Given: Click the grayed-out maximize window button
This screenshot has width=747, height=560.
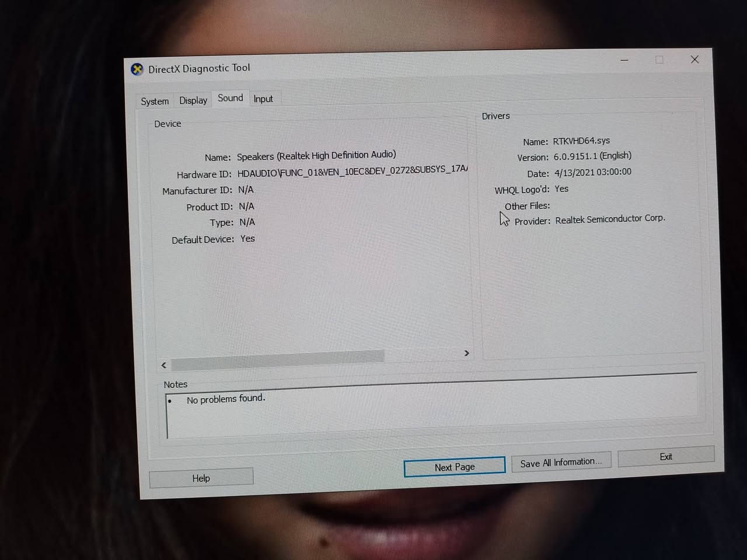Looking at the screenshot, I should [659, 60].
